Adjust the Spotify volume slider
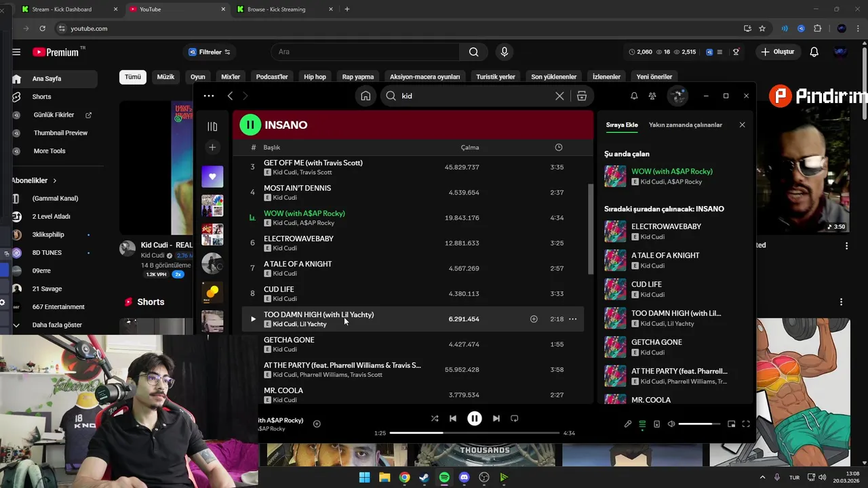Screen dimensions: 868x488 (699, 424)
